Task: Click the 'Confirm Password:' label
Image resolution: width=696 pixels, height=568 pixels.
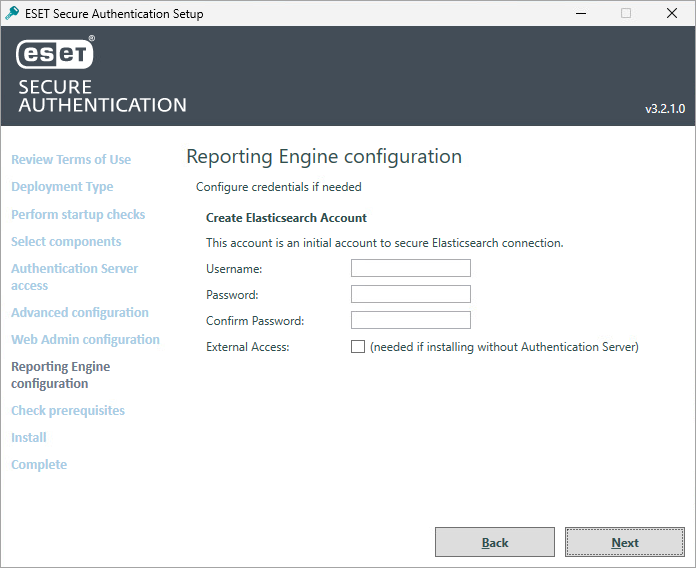Action: tap(255, 321)
